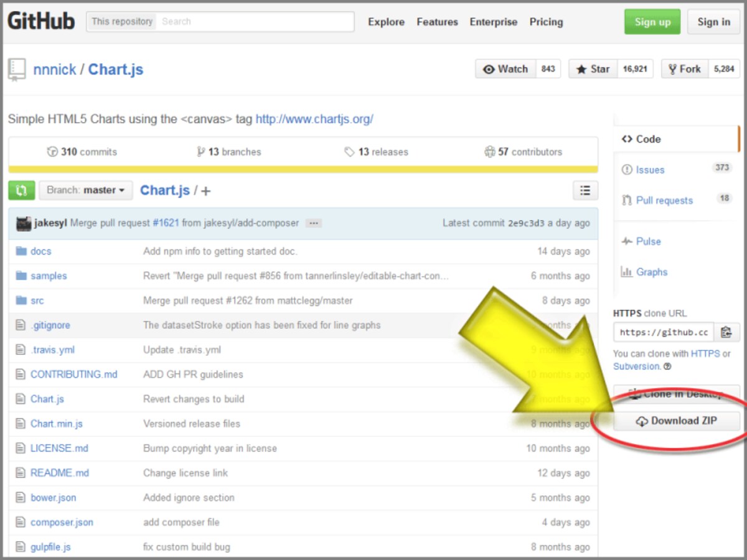Click the .gitignore file icon
The image size is (747, 560).
tap(21, 325)
